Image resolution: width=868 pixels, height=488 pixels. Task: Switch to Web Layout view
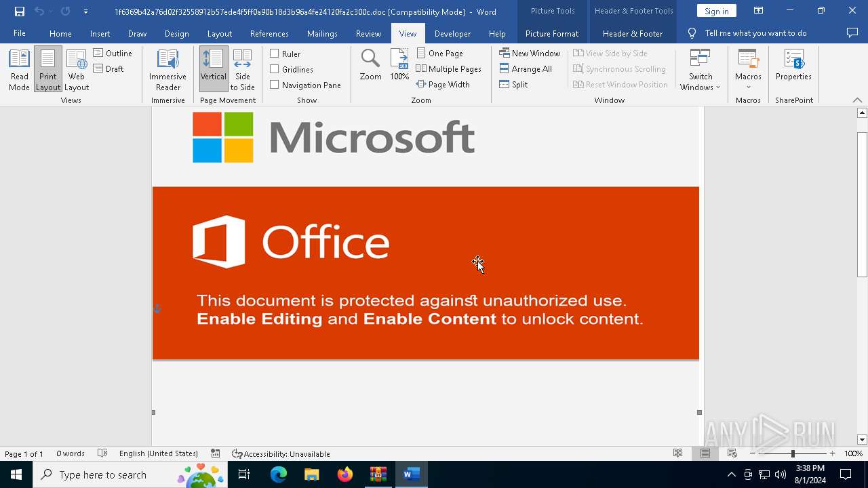(77, 70)
